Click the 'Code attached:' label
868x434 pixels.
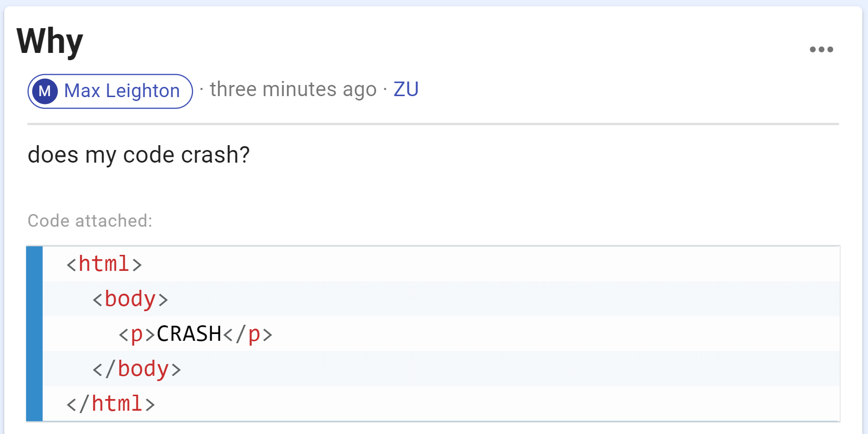pos(90,221)
